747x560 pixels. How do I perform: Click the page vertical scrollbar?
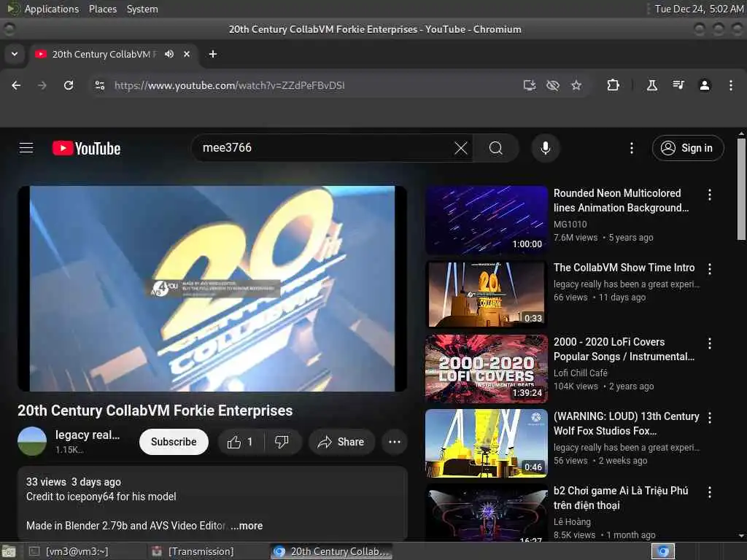[x=741, y=190]
